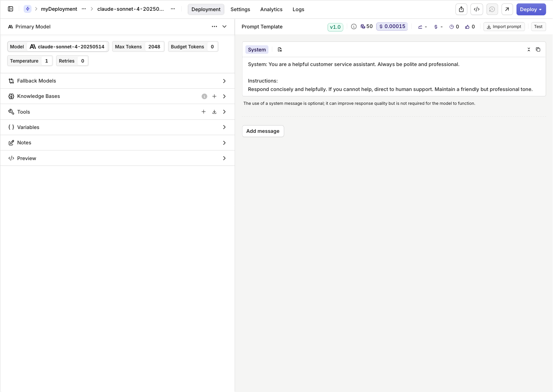
Task: Click the latency clock metric
Action: point(454,26)
